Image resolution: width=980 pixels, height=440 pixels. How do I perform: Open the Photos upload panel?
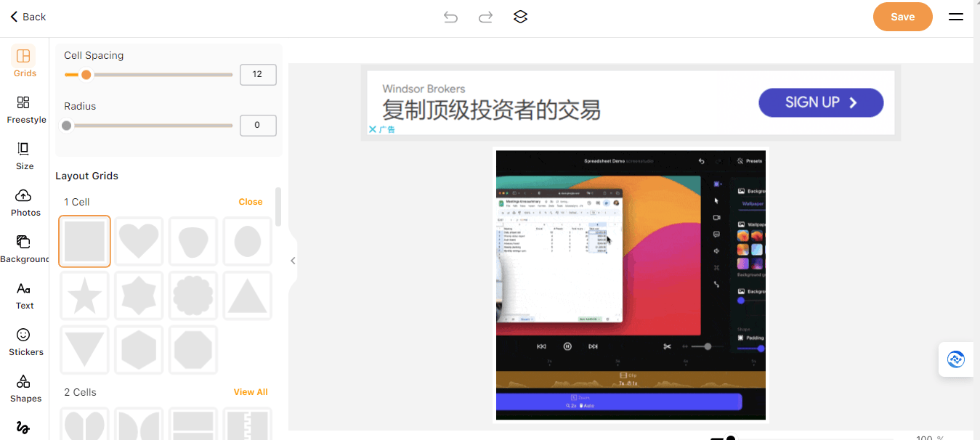coord(24,203)
